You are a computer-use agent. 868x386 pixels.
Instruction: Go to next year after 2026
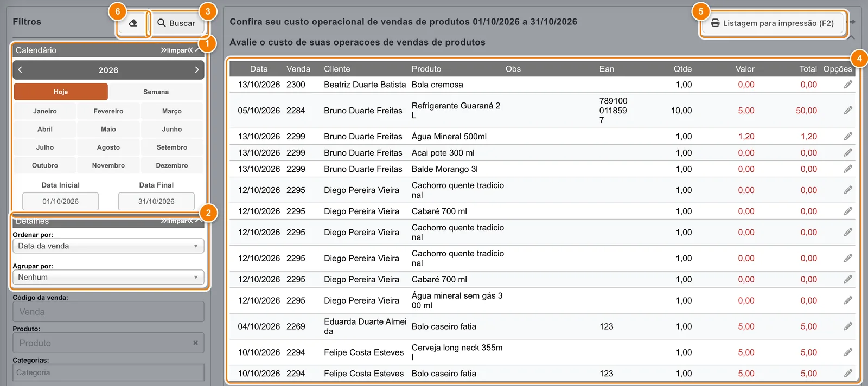(x=197, y=70)
